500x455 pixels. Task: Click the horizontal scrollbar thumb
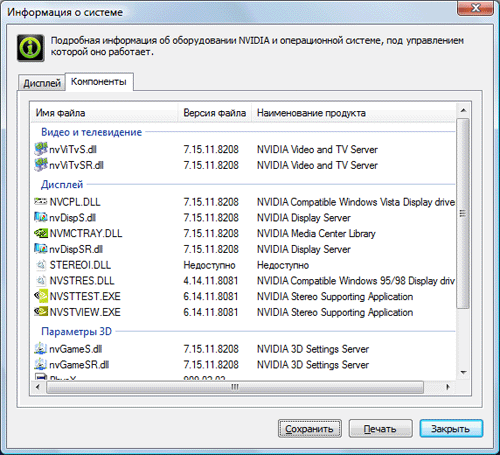click(x=235, y=387)
